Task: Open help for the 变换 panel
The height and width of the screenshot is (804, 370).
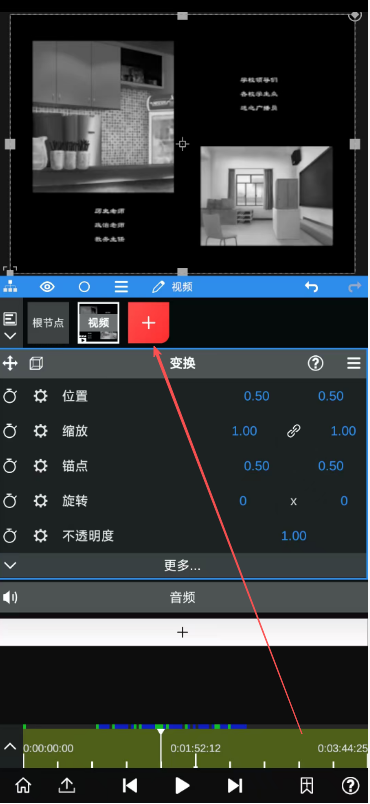Action: 316,364
